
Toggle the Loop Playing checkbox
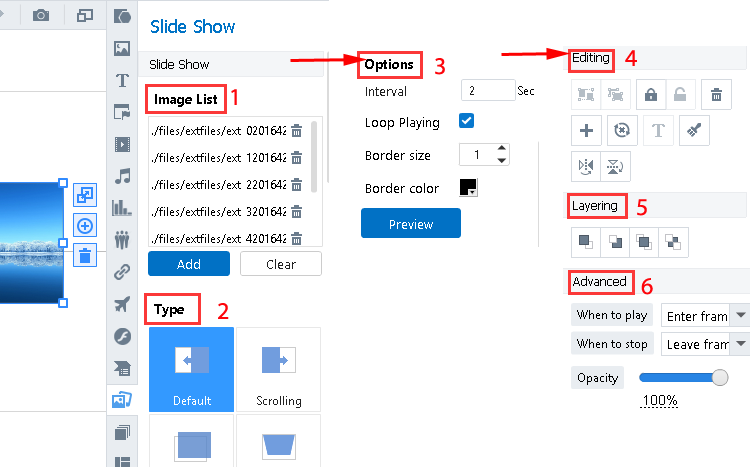click(466, 122)
